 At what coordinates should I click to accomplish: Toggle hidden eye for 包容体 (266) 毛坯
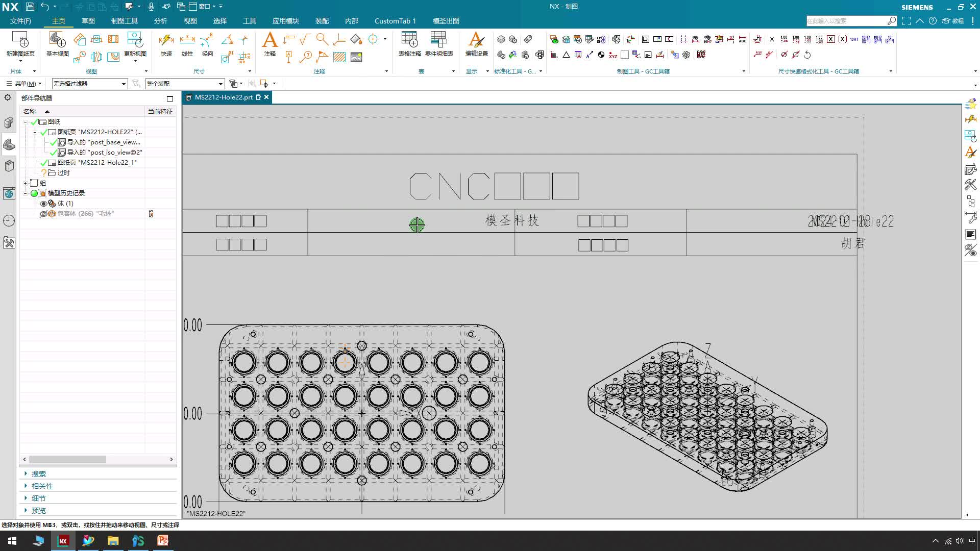[43, 214]
